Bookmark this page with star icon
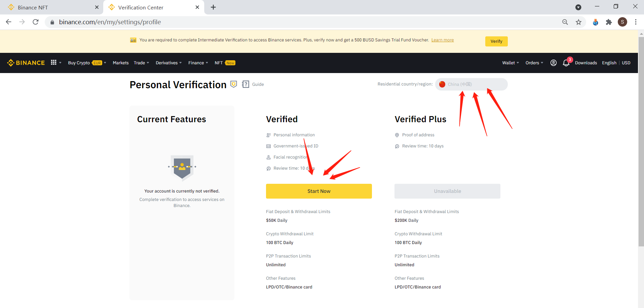The image size is (644, 308). 578,22
